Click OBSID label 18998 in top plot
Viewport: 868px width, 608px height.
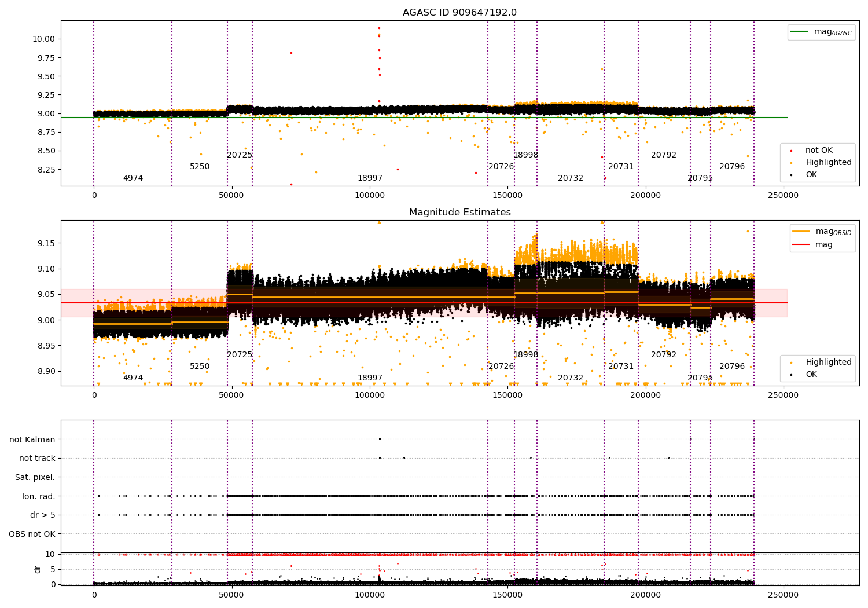point(525,155)
